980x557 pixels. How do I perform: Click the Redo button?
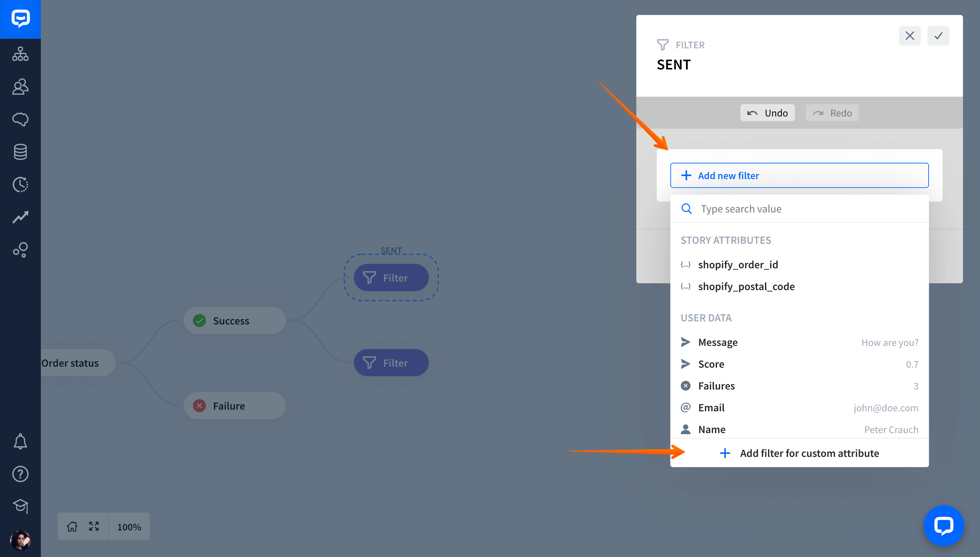point(832,113)
